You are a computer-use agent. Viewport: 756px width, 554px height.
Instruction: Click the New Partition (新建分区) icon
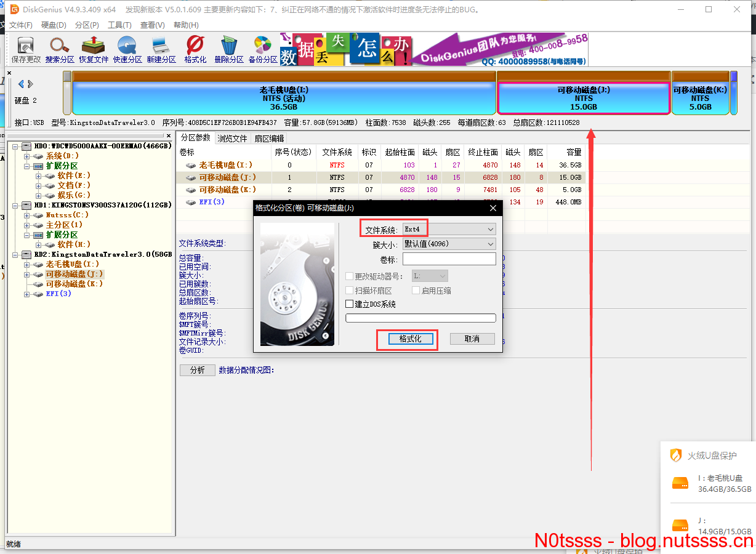(x=161, y=50)
